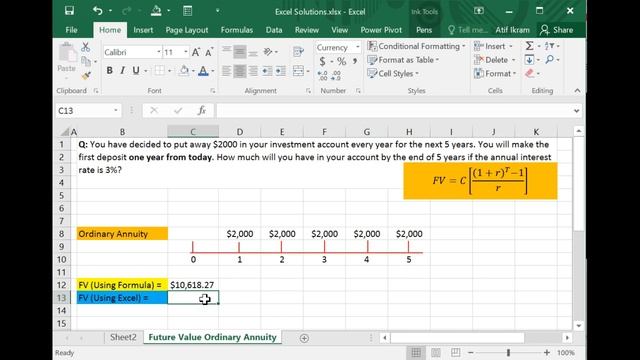The height and width of the screenshot is (360, 640).
Task: Select cell C12 showing $10,618.27
Action: pos(193,285)
